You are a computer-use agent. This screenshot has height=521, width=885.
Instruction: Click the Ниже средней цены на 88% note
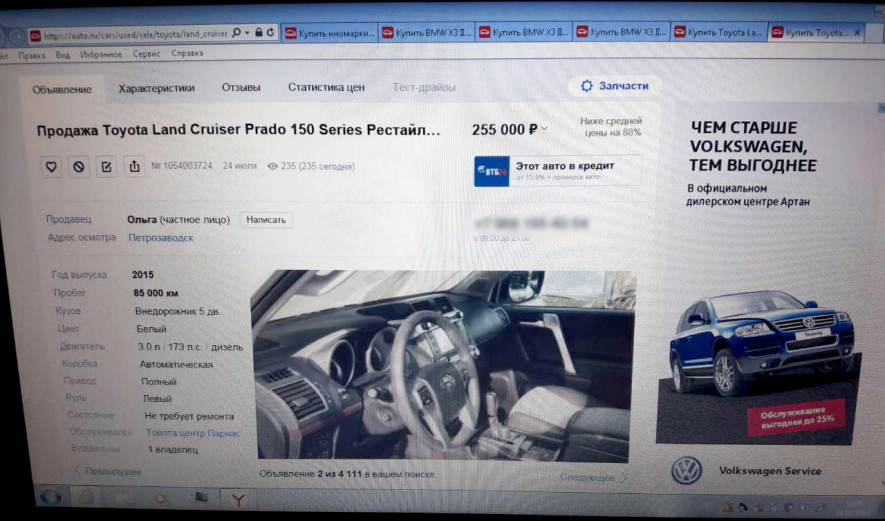point(611,127)
